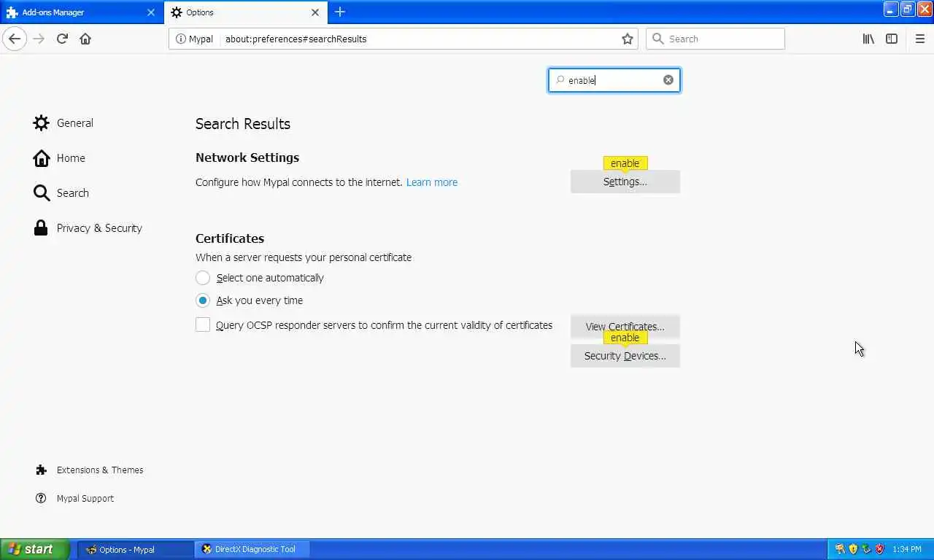The image size is (934, 560).
Task: Click the yellow shield tray icon
Action: tap(853, 549)
